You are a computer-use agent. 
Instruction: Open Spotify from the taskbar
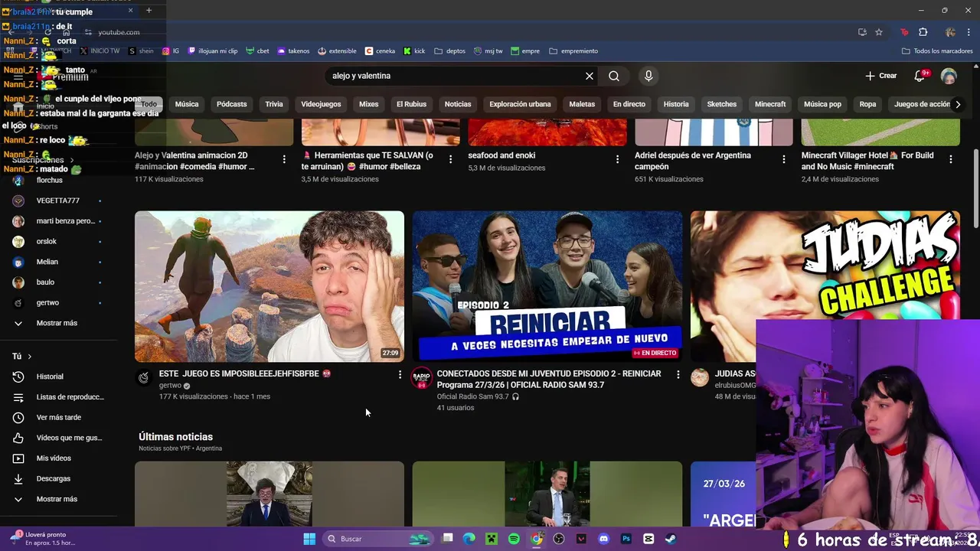coord(514,539)
